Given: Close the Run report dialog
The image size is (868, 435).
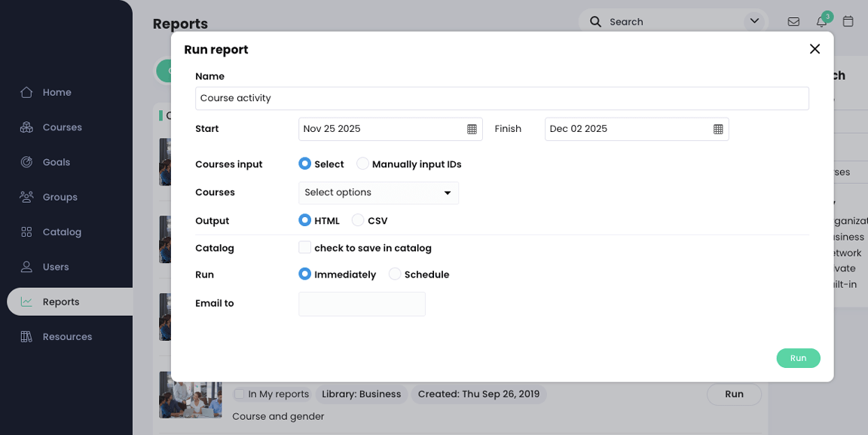Looking at the screenshot, I should pos(815,49).
